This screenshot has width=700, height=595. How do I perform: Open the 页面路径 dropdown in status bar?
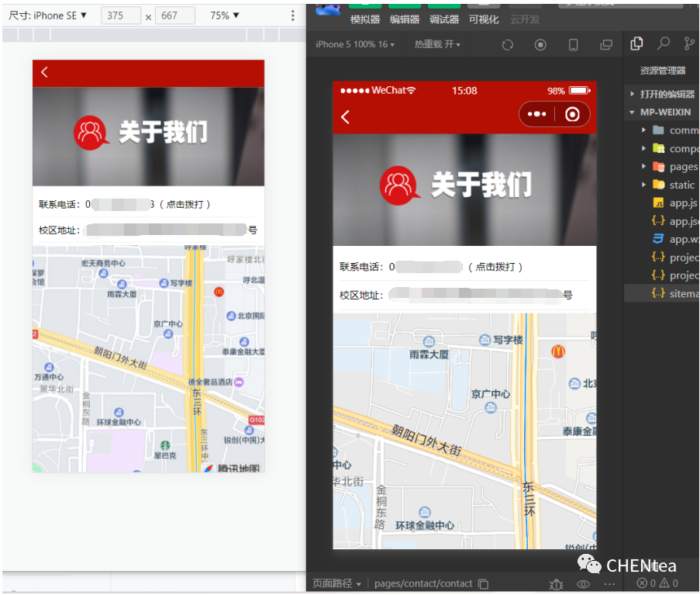pos(336,583)
